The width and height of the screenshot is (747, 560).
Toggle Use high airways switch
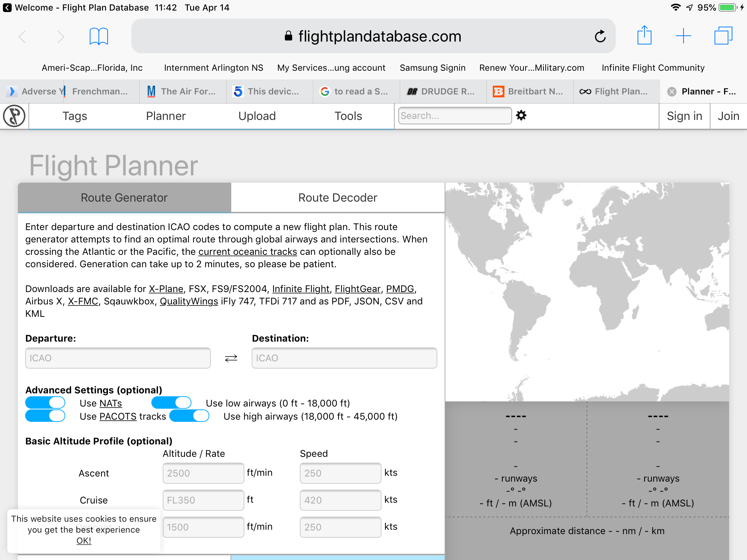(189, 416)
